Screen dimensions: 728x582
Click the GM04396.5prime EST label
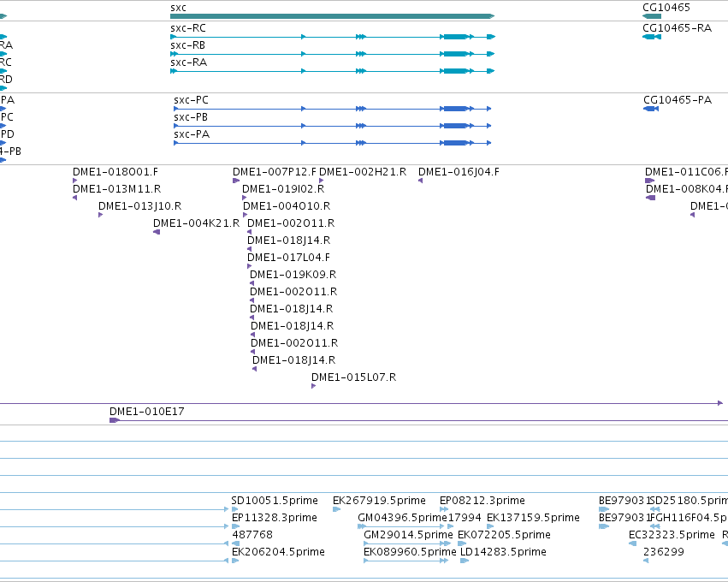click(402, 518)
